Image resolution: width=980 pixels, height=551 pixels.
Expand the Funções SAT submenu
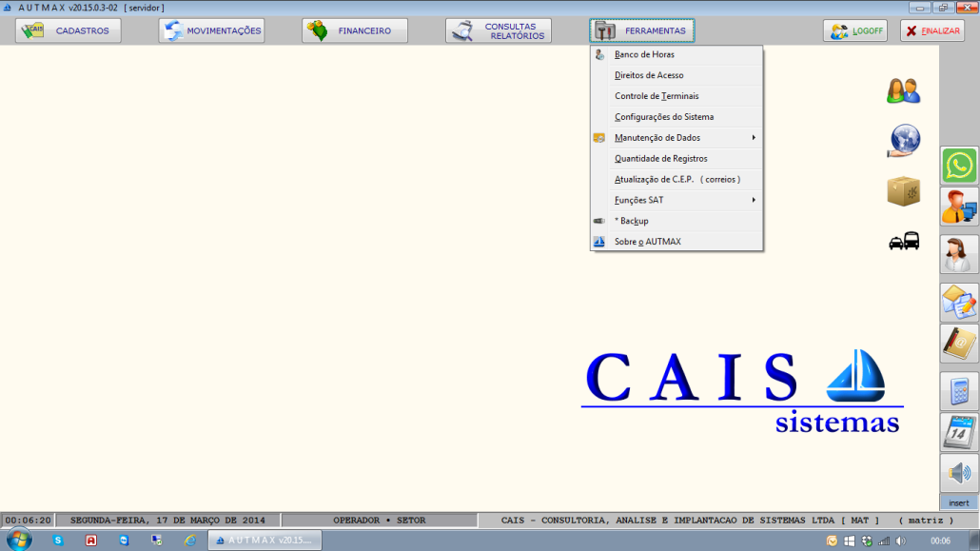(676, 200)
